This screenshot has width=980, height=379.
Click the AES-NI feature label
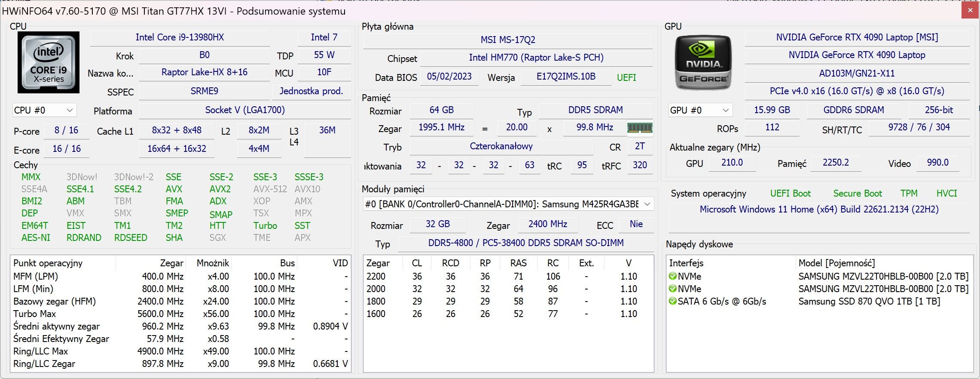point(36,238)
